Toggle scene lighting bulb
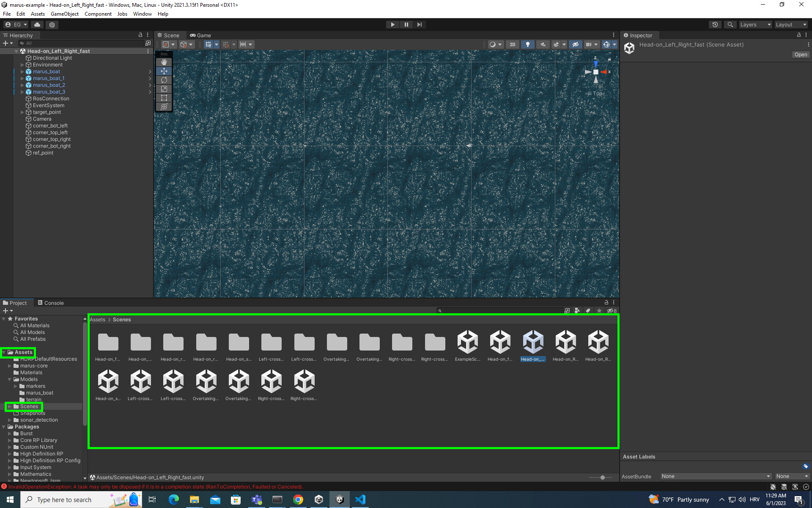812x508 pixels. pyautogui.click(x=527, y=44)
